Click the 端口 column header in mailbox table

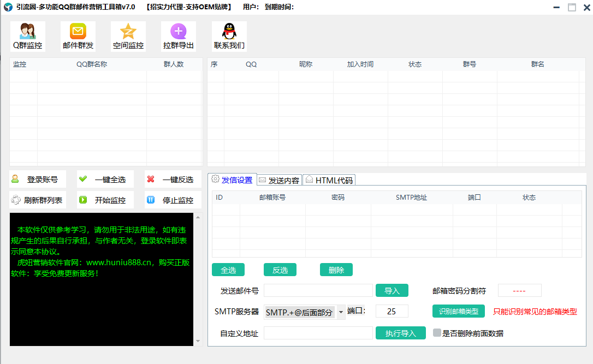click(475, 198)
